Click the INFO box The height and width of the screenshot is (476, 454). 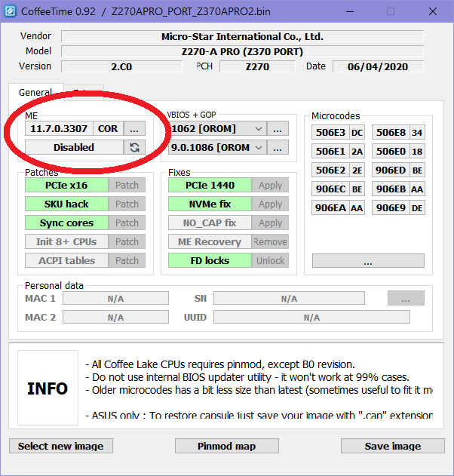click(48, 388)
